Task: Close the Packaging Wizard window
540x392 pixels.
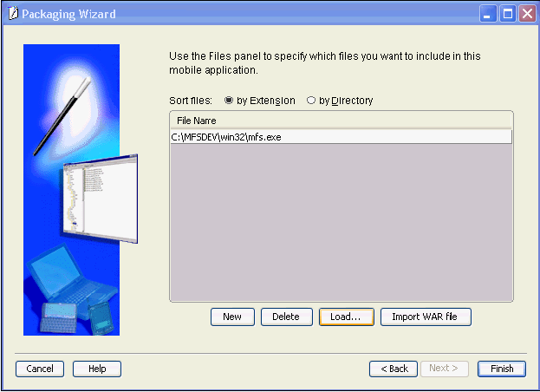Action: pyautogui.click(x=527, y=14)
